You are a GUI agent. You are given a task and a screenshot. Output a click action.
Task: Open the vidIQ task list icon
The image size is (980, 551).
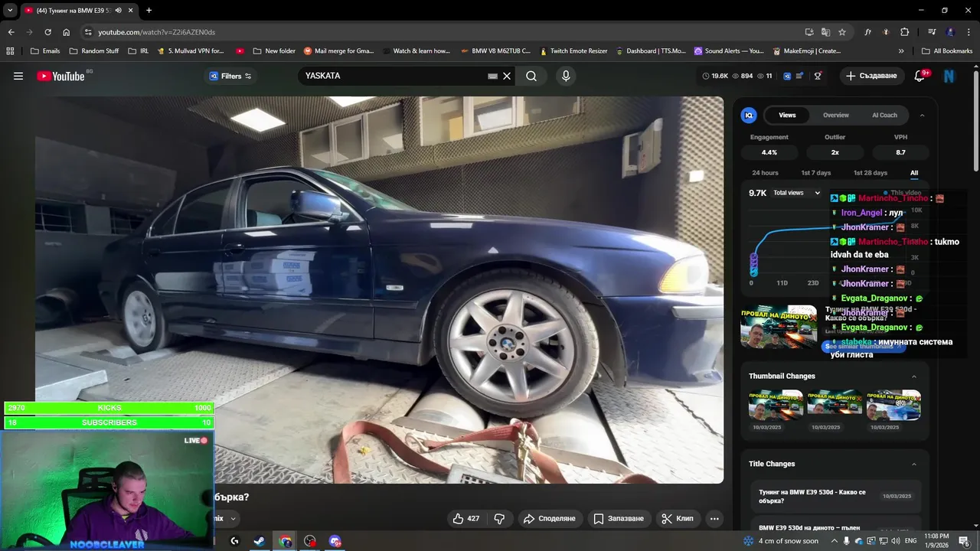coord(800,76)
